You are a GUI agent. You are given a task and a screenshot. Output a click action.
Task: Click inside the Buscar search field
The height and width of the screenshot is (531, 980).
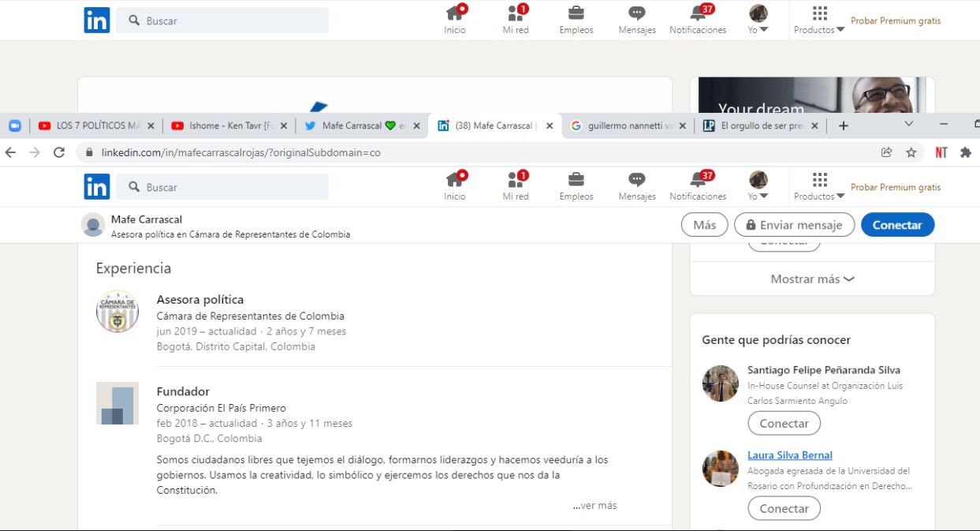(x=222, y=186)
